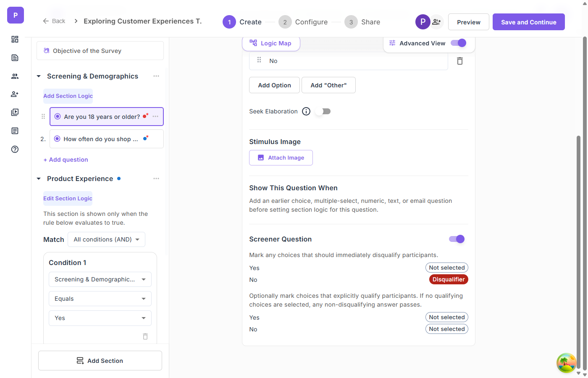Delete Condition 1 using trash icon
The image size is (588, 378).
pyautogui.click(x=145, y=336)
